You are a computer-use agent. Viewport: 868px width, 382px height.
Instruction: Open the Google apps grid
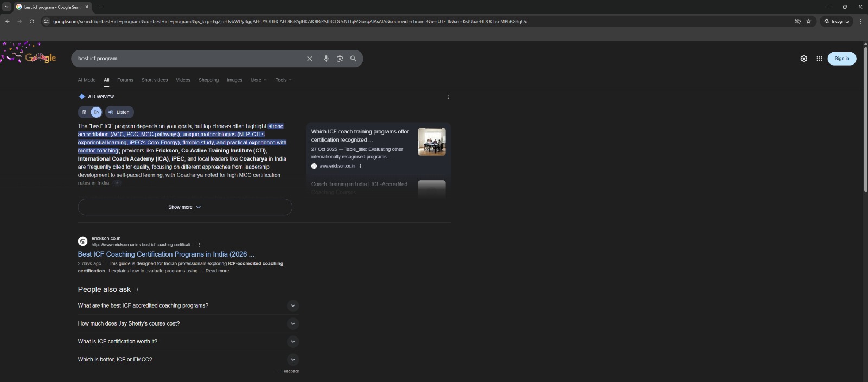[819, 59]
